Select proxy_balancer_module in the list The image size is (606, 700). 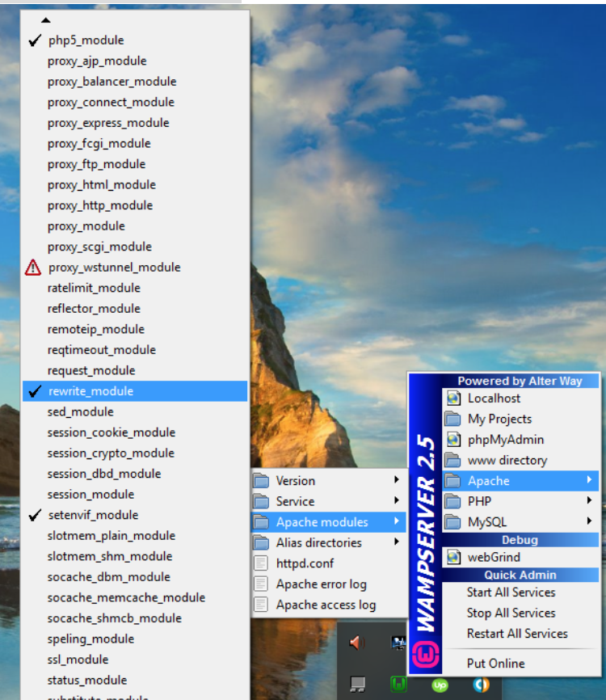pos(135,82)
